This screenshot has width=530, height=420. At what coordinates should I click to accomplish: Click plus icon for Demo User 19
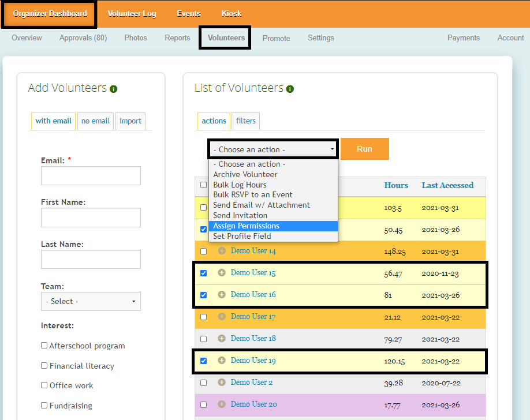pyautogui.click(x=222, y=361)
